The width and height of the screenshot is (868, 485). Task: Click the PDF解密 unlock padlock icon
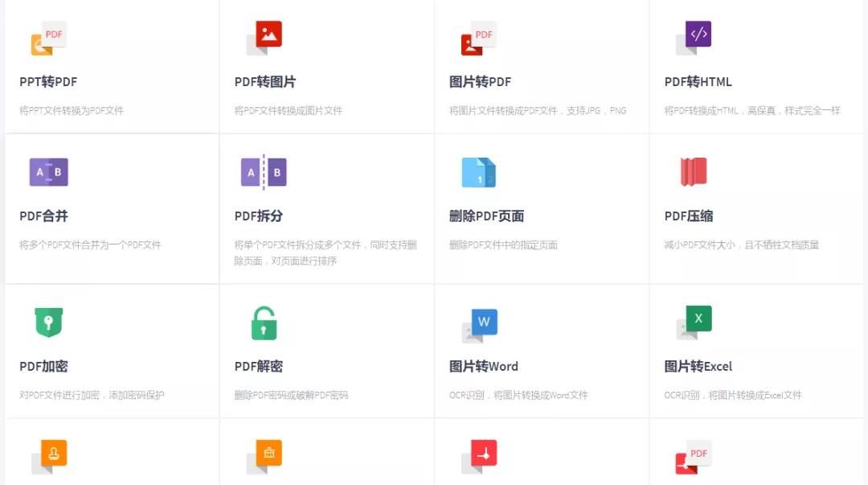(262, 321)
